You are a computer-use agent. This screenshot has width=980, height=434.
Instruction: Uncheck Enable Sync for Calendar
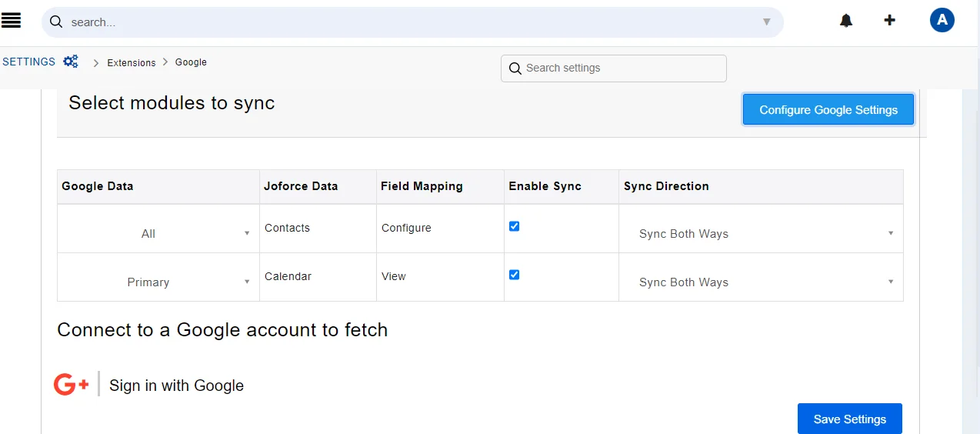(515, 275)
